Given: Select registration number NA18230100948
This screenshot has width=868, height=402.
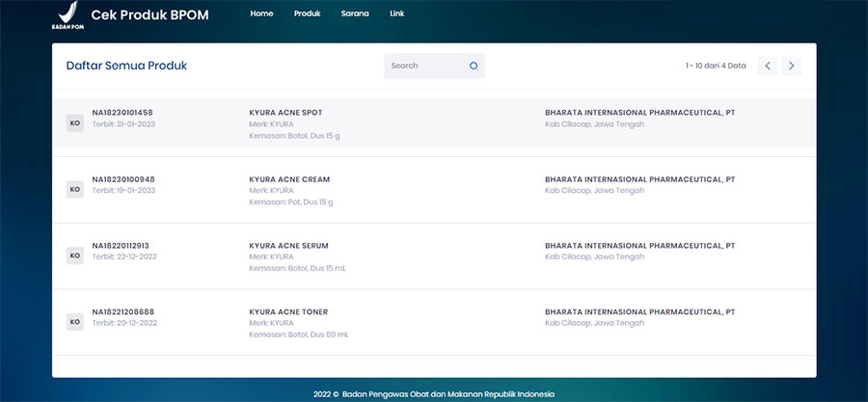Looking at the screenshot, I should point(123,179).
